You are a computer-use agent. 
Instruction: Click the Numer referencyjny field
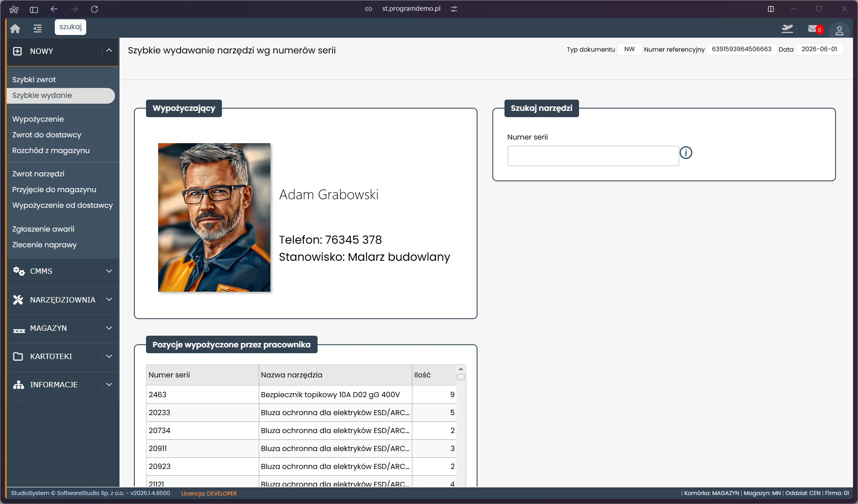(741, 49)
